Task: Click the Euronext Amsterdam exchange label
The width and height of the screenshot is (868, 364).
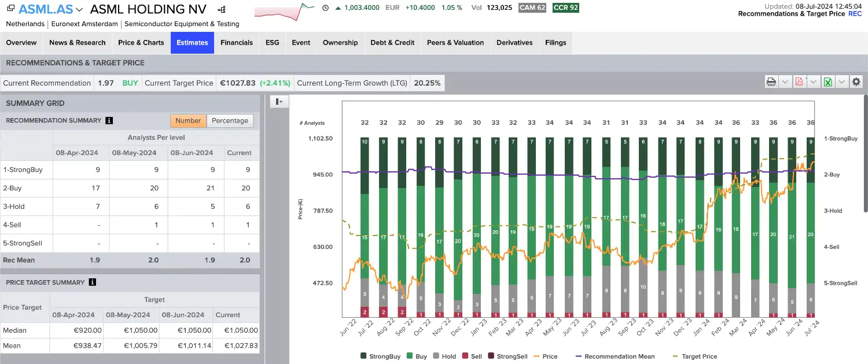Action: [x=84, y=24]
